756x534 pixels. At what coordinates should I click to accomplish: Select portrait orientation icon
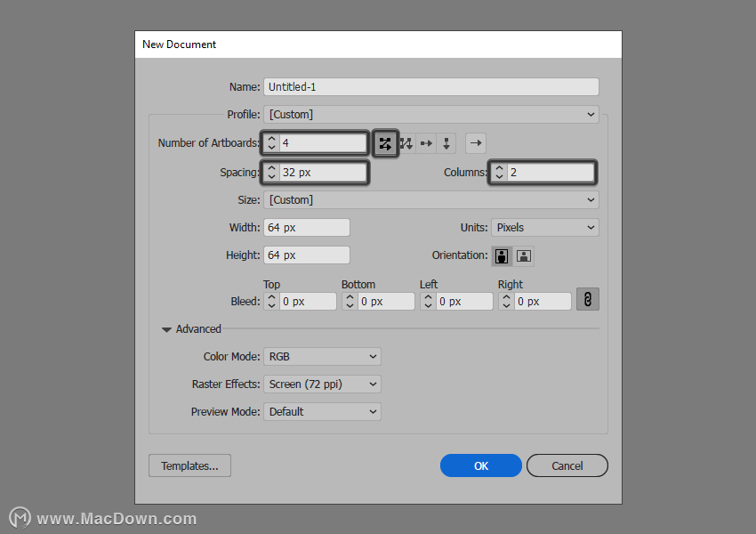pyautogui.click(x=502, y=255)
